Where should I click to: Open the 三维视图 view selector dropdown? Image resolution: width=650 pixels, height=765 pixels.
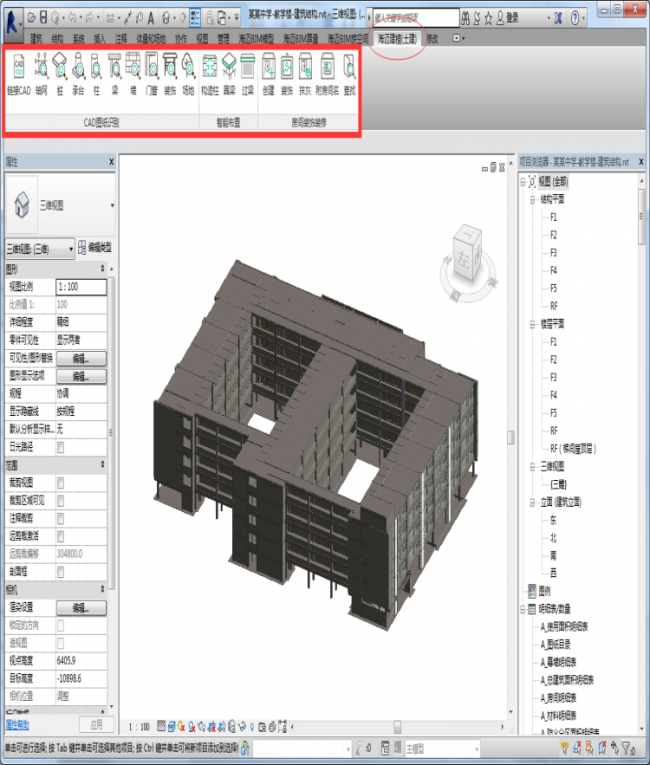point(39,247)
